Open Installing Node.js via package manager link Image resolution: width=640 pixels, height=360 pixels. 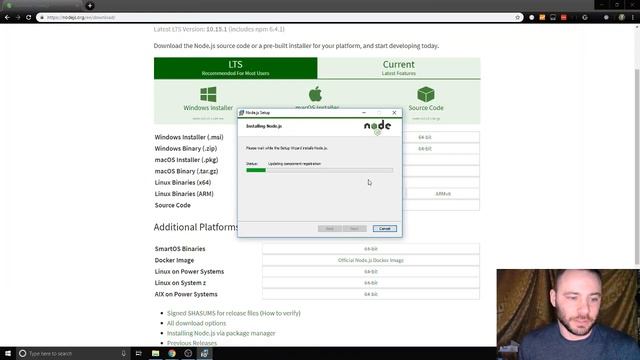coord(221,333)
